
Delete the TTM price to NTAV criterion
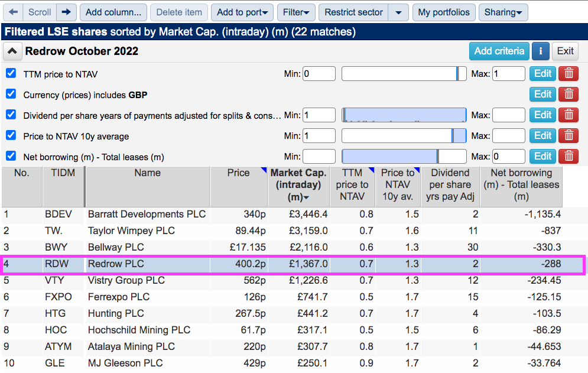click(568, 73)
